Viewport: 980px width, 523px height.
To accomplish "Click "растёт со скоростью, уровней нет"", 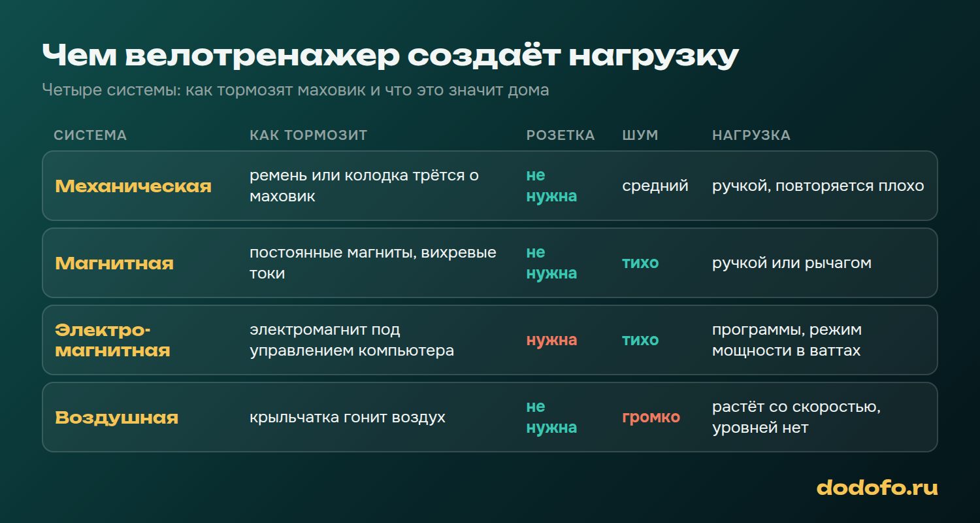I will 796,417.
